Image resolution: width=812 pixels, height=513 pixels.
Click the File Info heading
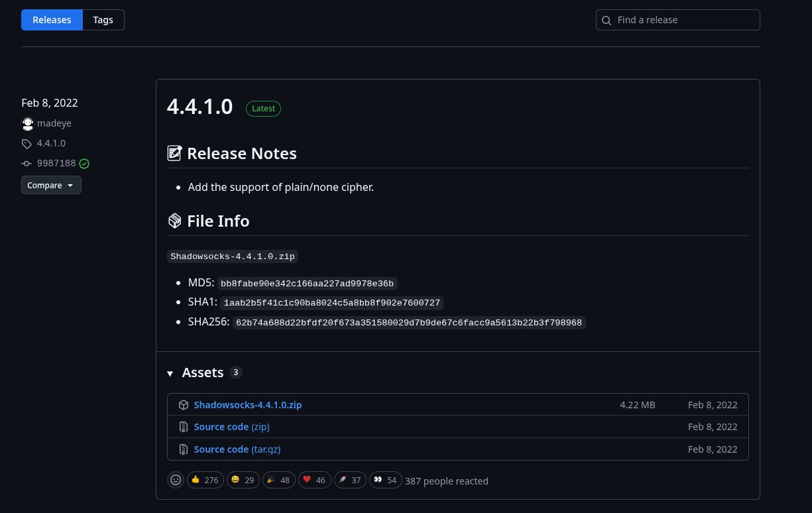pos(218,221)
